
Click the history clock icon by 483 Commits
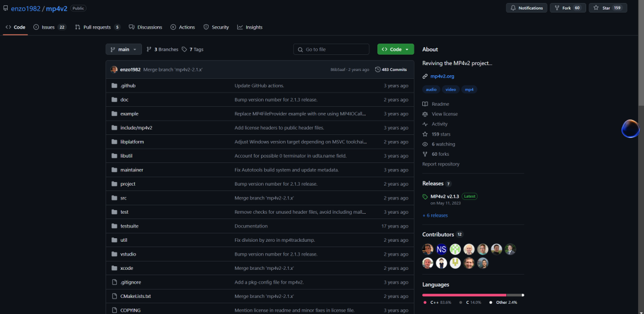[x=378, y=69]
